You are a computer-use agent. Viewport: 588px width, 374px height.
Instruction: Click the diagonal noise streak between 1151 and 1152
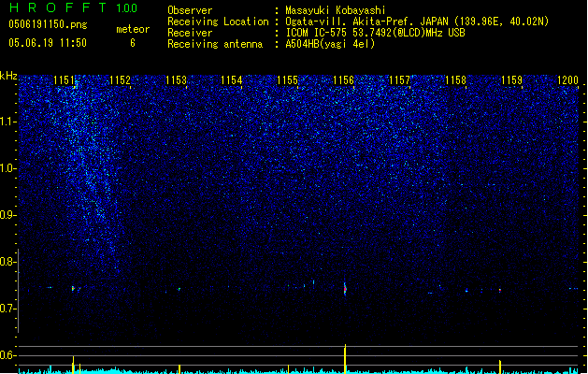pyautogui.click(x=92, y=177)
